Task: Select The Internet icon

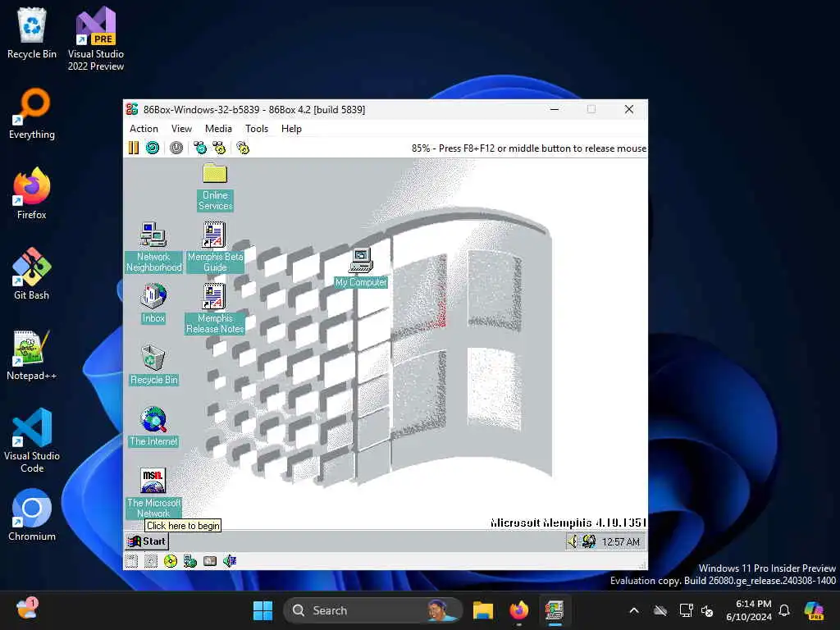Action: (153, 427)
